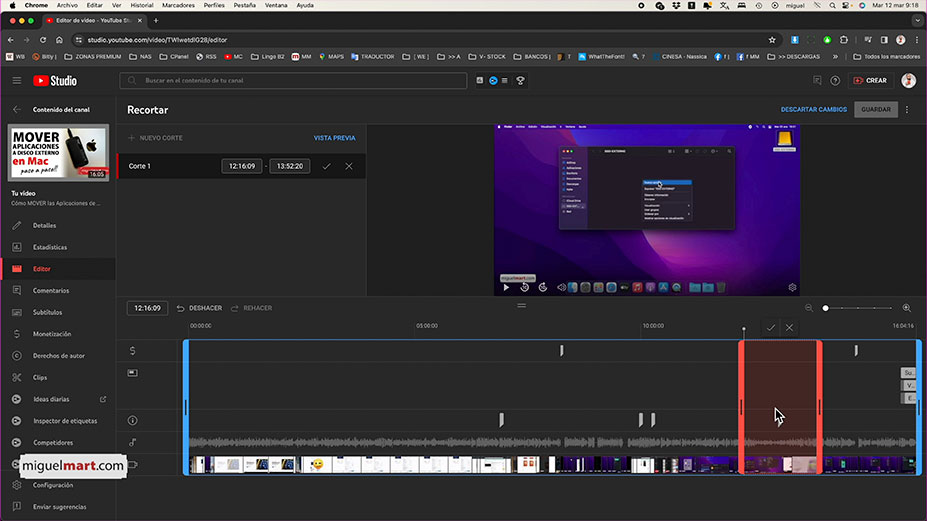The height and width of the screenshot is (521, 927).
Task: Open the Archivo menu in menu bar
Action: [x=67, y=5]
